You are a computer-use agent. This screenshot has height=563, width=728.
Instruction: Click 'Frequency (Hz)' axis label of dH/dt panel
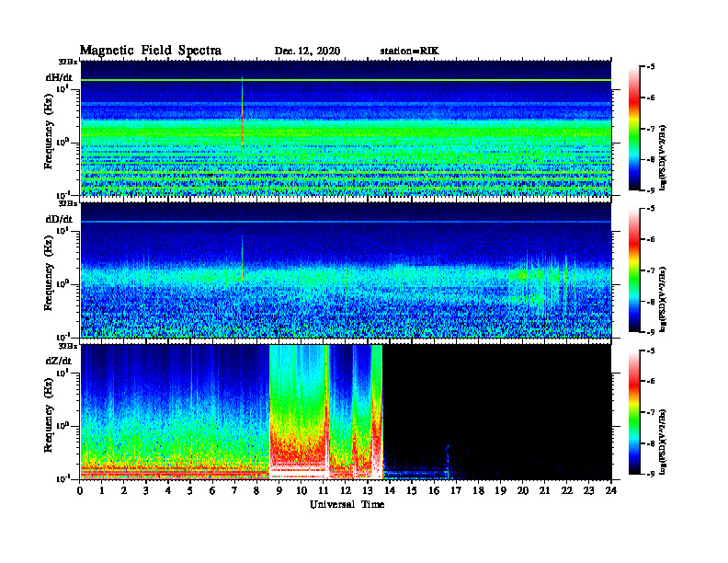tap(49, 132)
